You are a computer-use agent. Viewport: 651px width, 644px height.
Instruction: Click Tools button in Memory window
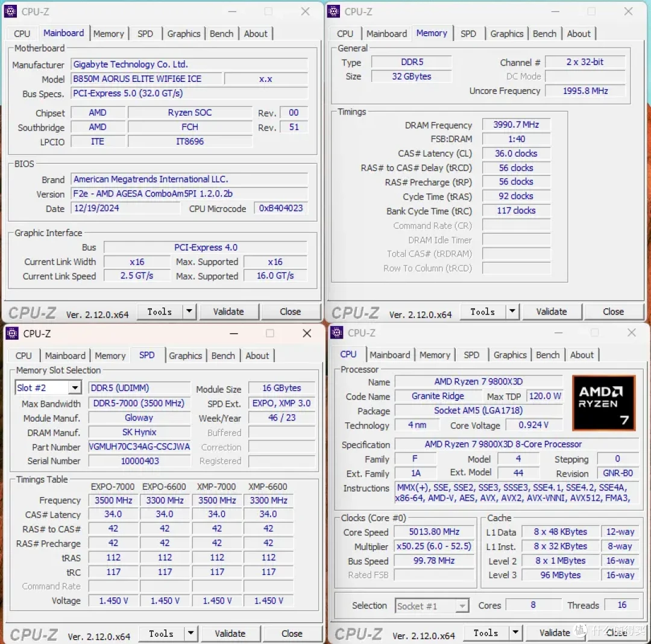tap(483, 311)
